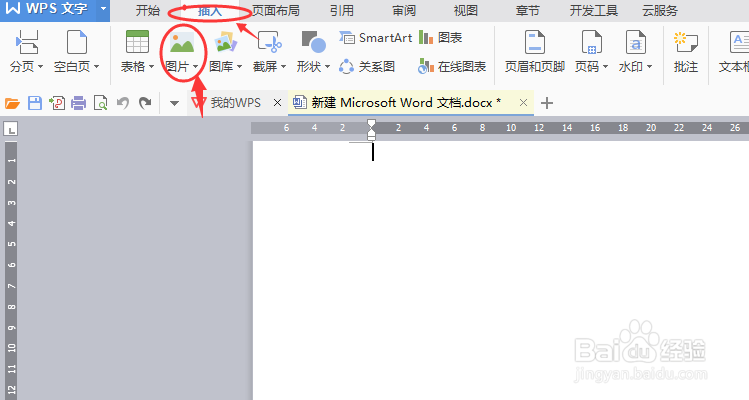The width and height of the screenshot is (749, 400).
Task: Expand the 截屏 dropdown arrow
Action: click(x=283, y=67)
